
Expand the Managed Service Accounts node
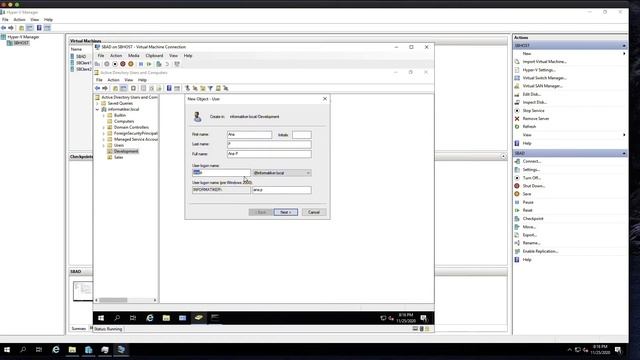104,139
